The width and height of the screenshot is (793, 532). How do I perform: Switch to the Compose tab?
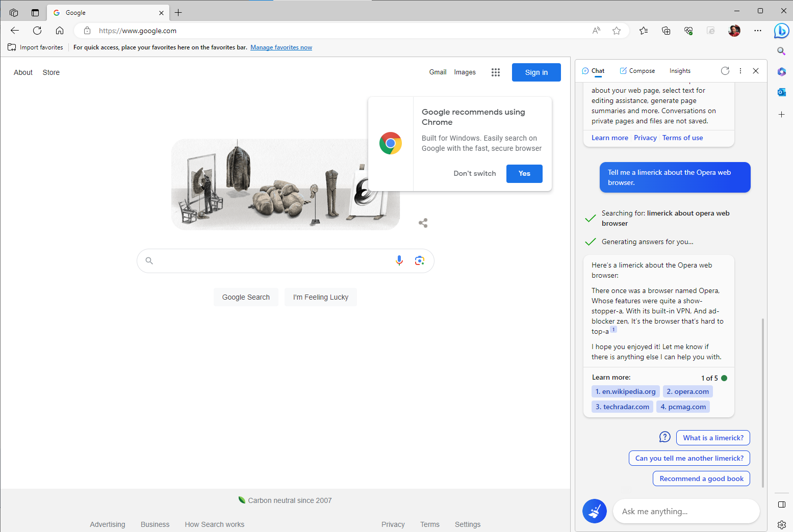click(x=637, y=71)
